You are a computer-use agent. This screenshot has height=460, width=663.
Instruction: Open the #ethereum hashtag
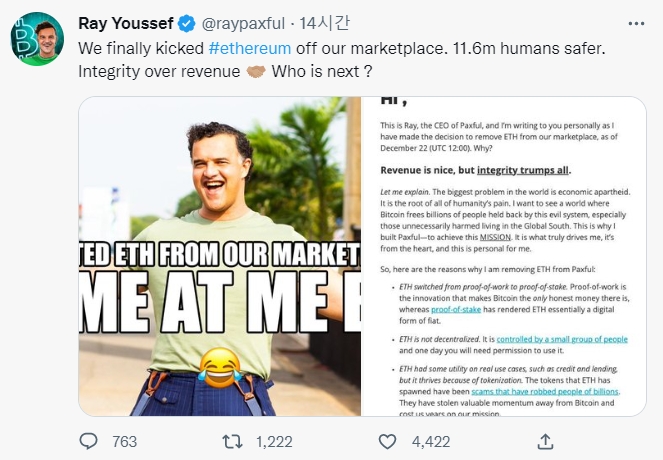coord(250,48)
